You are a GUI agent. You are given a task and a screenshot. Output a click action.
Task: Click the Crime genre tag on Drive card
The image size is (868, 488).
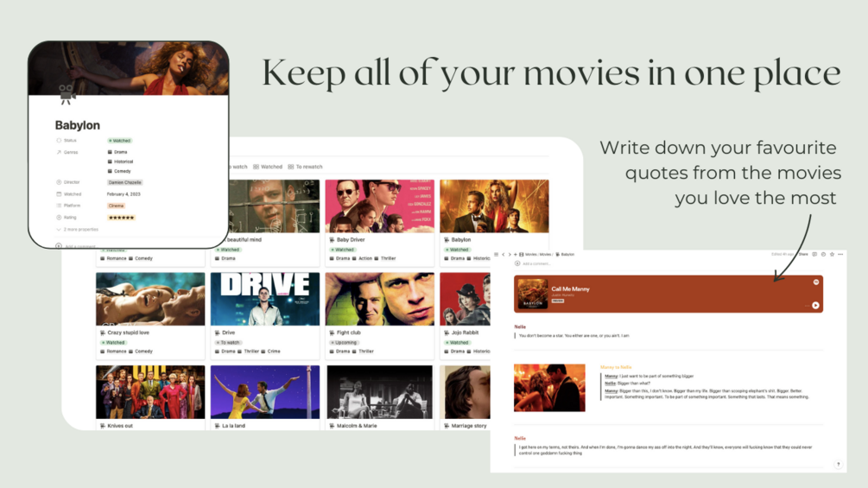point(270,352)
